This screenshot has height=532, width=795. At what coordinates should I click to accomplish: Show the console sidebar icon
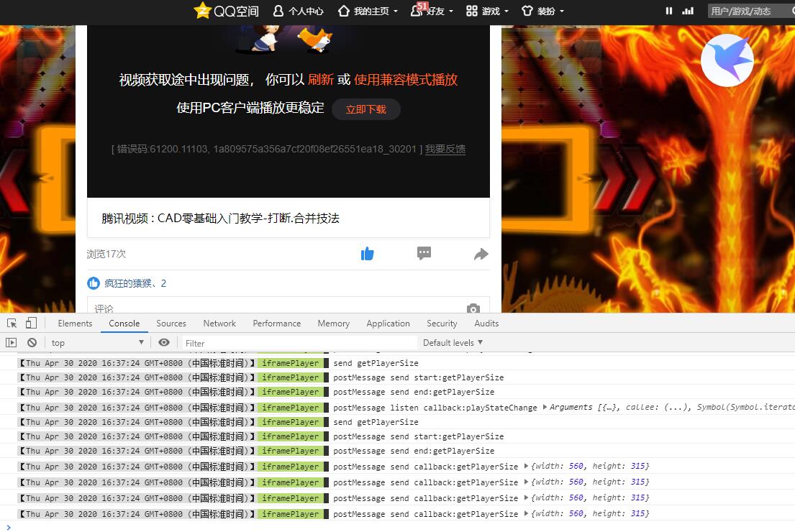[12, 343]
